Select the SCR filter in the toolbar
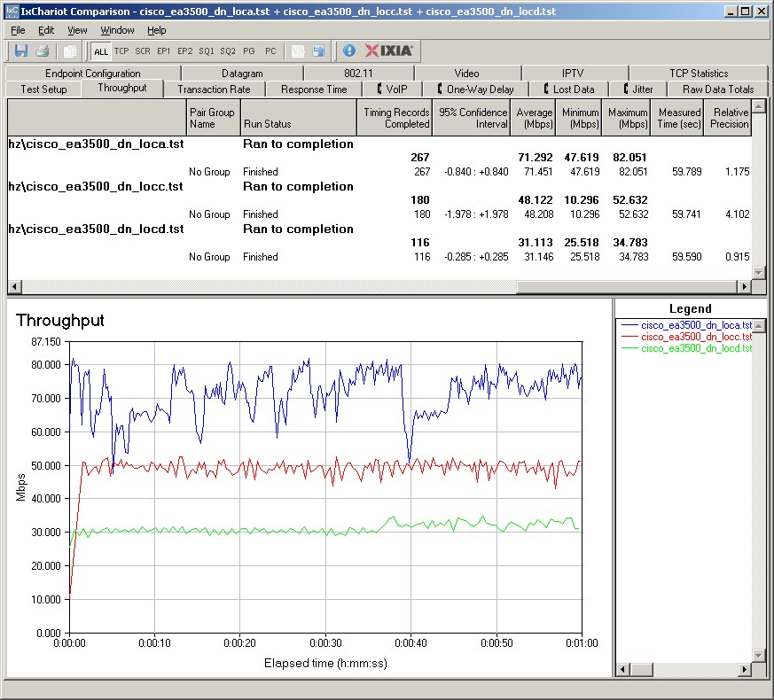This screenshot has width=774, height=700. (143, 51)
